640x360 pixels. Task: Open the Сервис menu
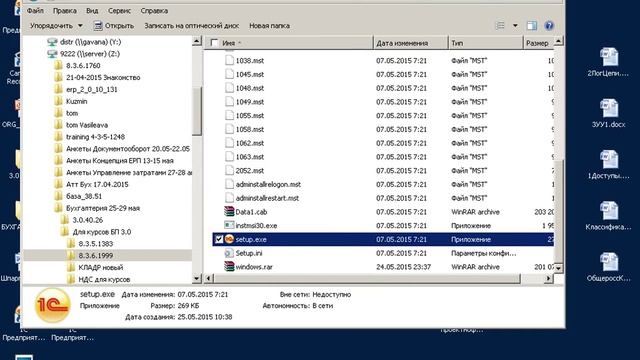pos(119,11)
